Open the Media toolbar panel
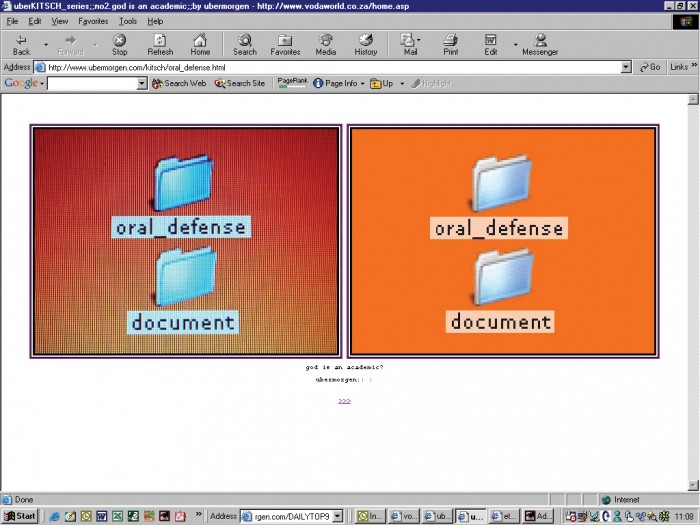 pos(326,45)
